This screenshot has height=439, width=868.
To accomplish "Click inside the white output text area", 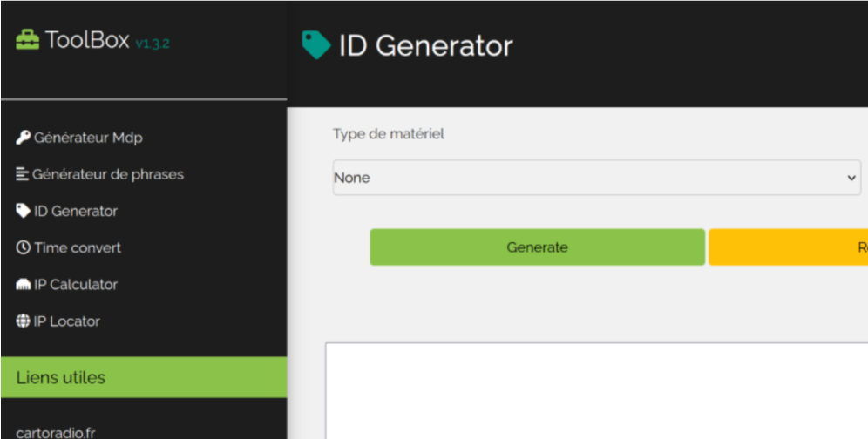I will coord(596,392).
